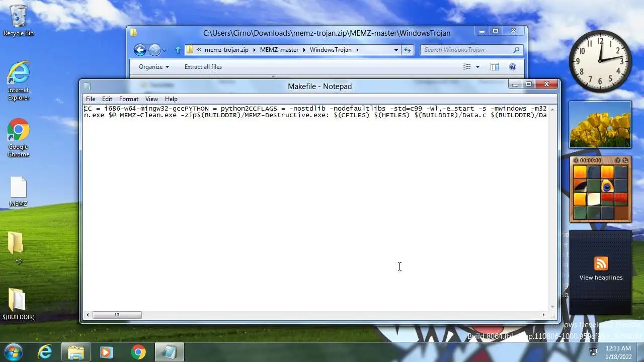Click WindowsTrojan in breadcrumb path

point(331,50)
